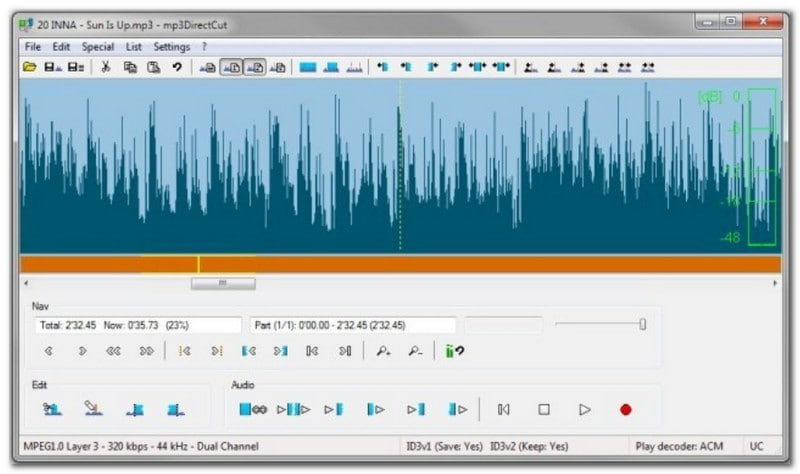Start playback with the Play button
800x474 pixels.
[585, 409]
